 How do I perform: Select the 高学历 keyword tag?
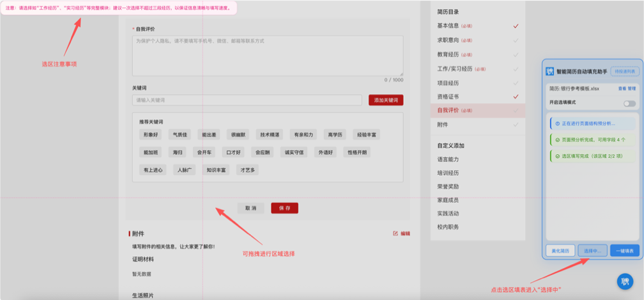point(335,134)
